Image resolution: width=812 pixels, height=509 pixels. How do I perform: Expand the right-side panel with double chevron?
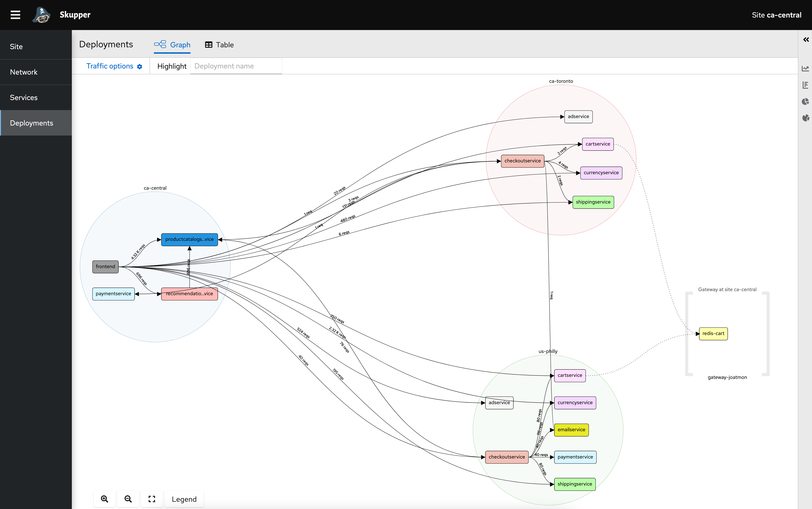[x=806, y=40]
